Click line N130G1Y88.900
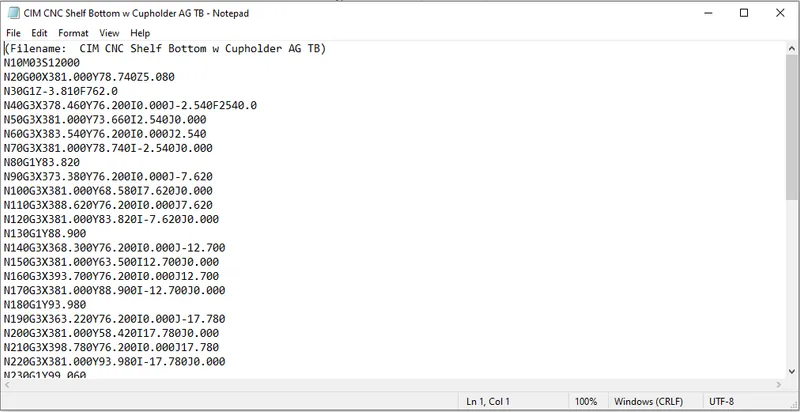 click(45, 234)
